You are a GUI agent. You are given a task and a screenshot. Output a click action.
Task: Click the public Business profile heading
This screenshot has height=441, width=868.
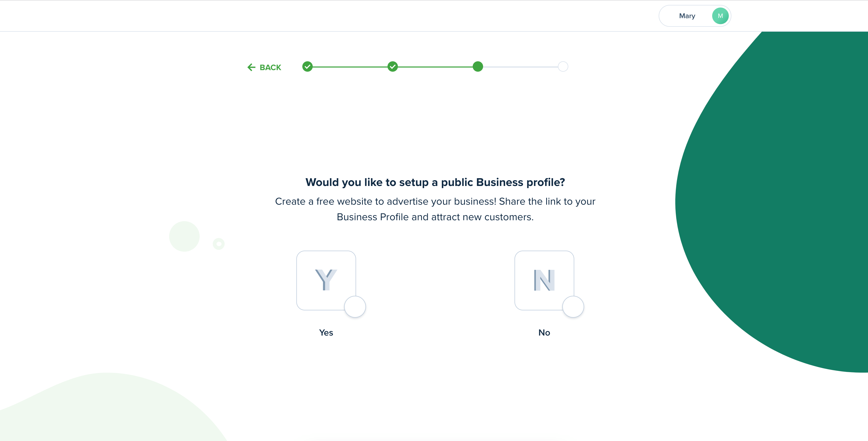click(x=435, y=182)
